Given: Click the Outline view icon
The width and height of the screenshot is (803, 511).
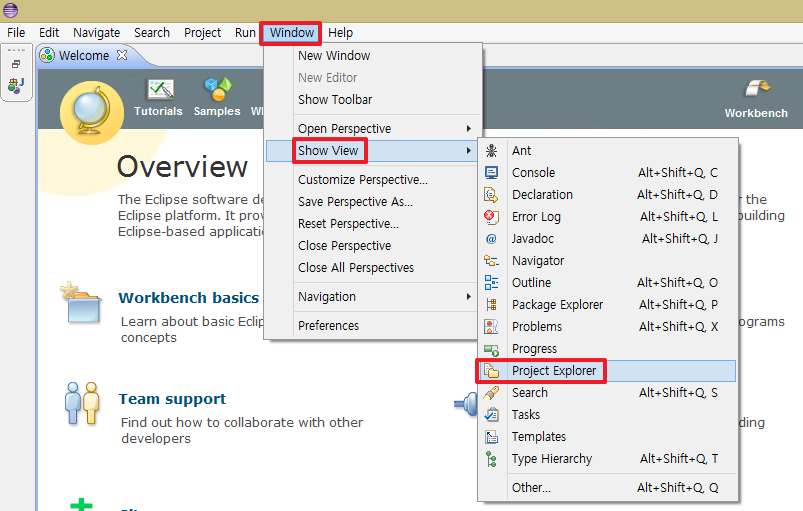Looking at the screenshot, I should (491, 283).
